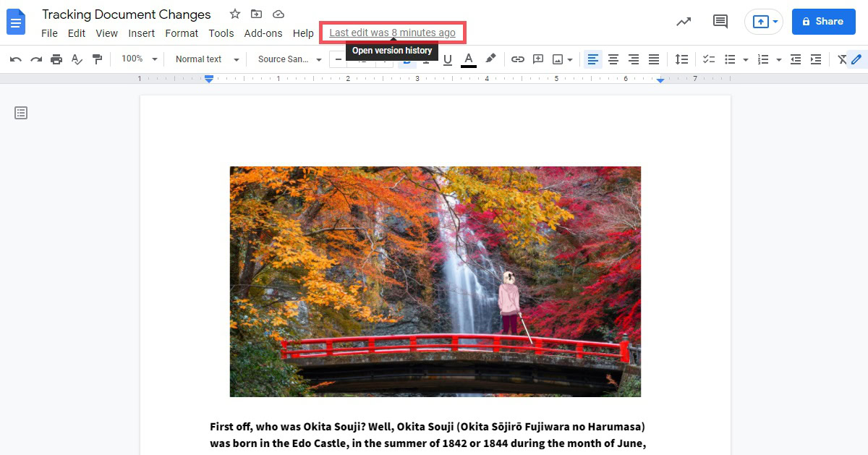This screenshot has width=868, height=455.
Task: Click the blue Share button
Action: [x=824, y=22]
